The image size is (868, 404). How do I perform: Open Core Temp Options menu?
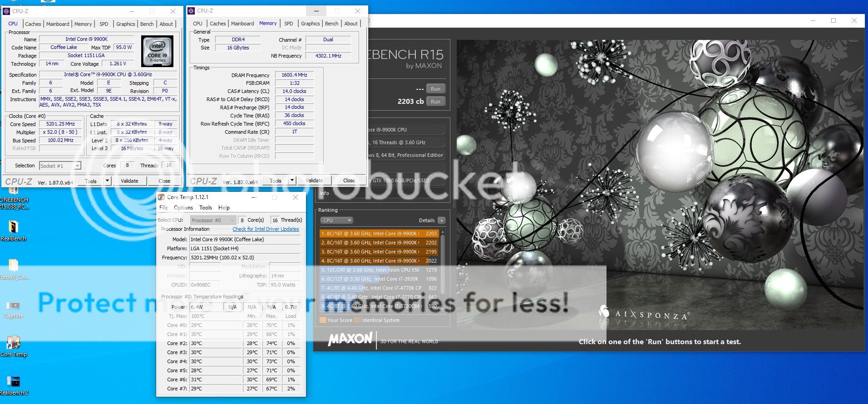click(183, 208)
